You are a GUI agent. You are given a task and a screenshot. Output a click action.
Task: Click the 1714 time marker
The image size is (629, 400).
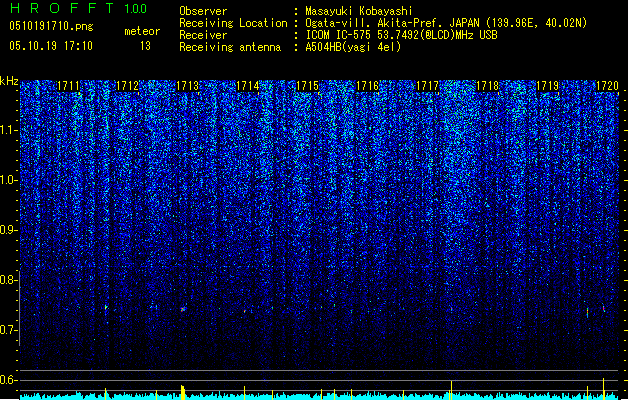(248, 86)
